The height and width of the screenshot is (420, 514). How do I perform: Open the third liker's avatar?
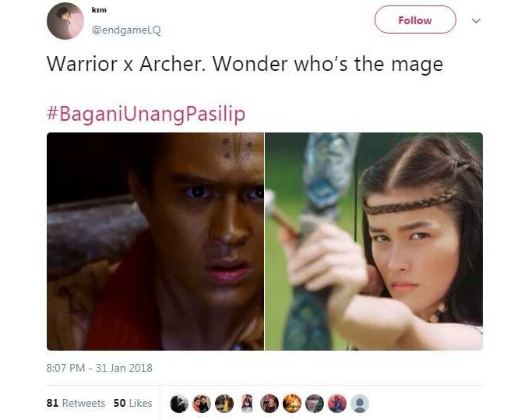[224, 404]
